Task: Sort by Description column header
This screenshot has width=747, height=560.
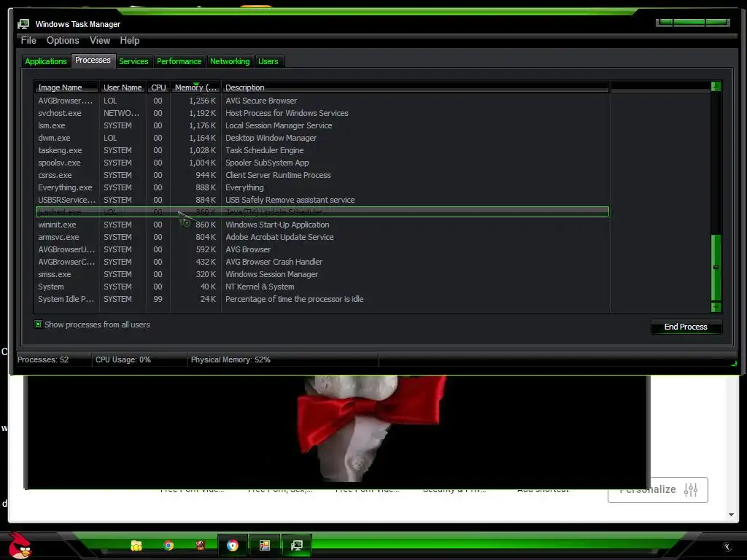Action: [415, 87]
